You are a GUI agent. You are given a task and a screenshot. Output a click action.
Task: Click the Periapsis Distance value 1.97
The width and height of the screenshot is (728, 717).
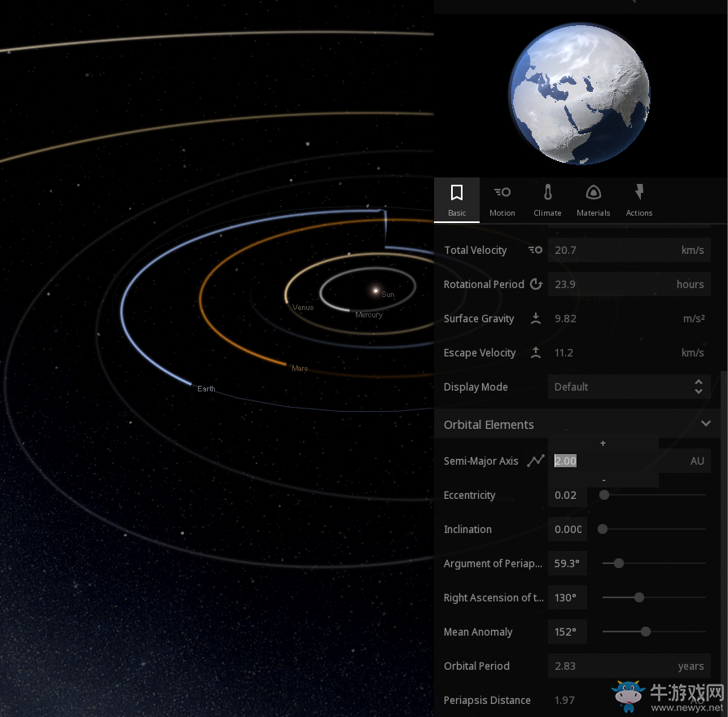[564, 700]
